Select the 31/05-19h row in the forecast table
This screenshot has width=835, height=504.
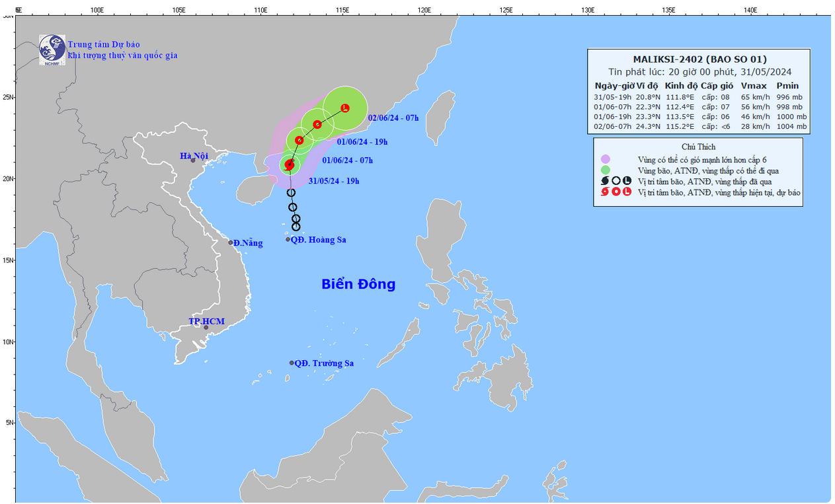[700, 96]
